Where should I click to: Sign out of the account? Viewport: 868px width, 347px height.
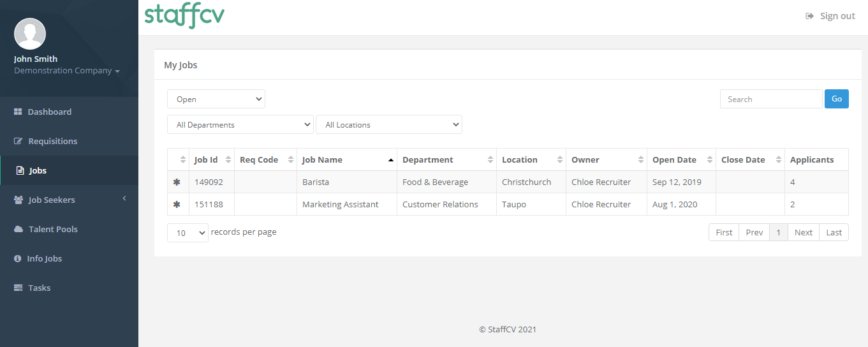830,16
